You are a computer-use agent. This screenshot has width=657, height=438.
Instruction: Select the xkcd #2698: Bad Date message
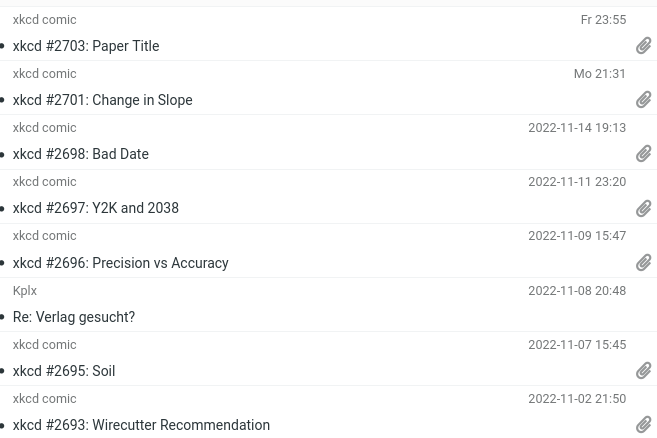point(80,154)
